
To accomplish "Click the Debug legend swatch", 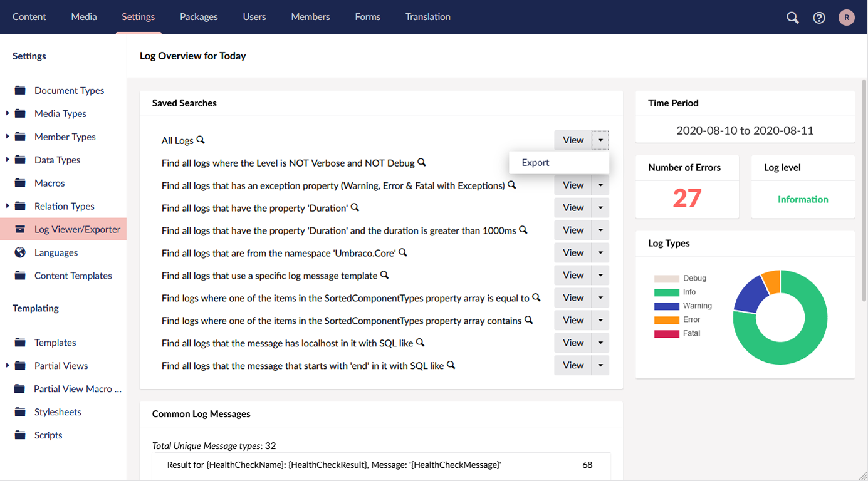I will (x=667, y=279).
